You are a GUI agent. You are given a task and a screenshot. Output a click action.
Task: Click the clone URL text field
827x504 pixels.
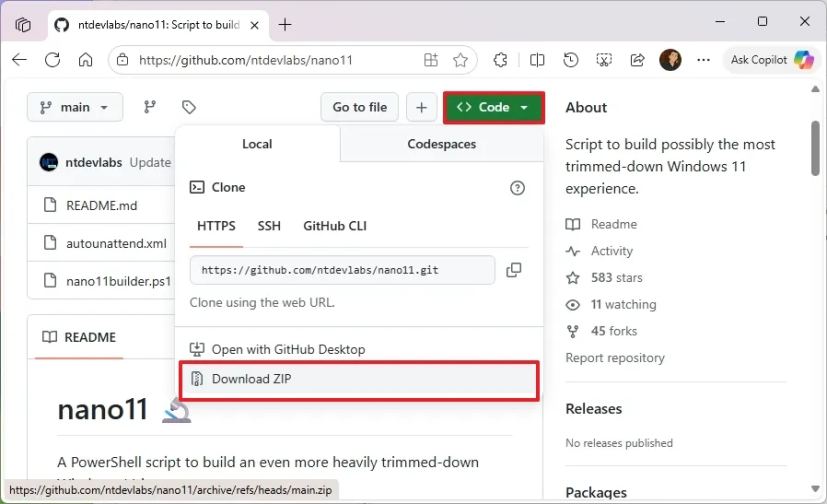(342, 270)
